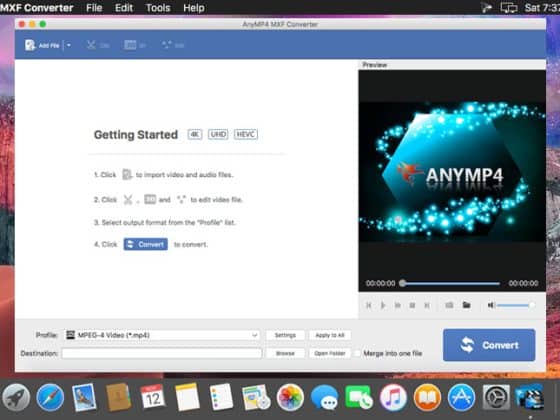The image size is (560, 420).
Task: Open the Tools menu
Action: (158, 8)
